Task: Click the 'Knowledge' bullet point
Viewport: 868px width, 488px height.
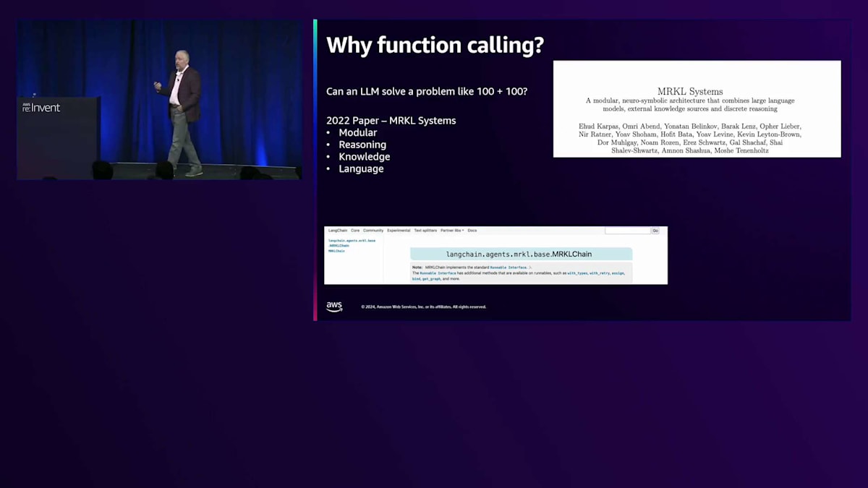Action: click(365, 156)
